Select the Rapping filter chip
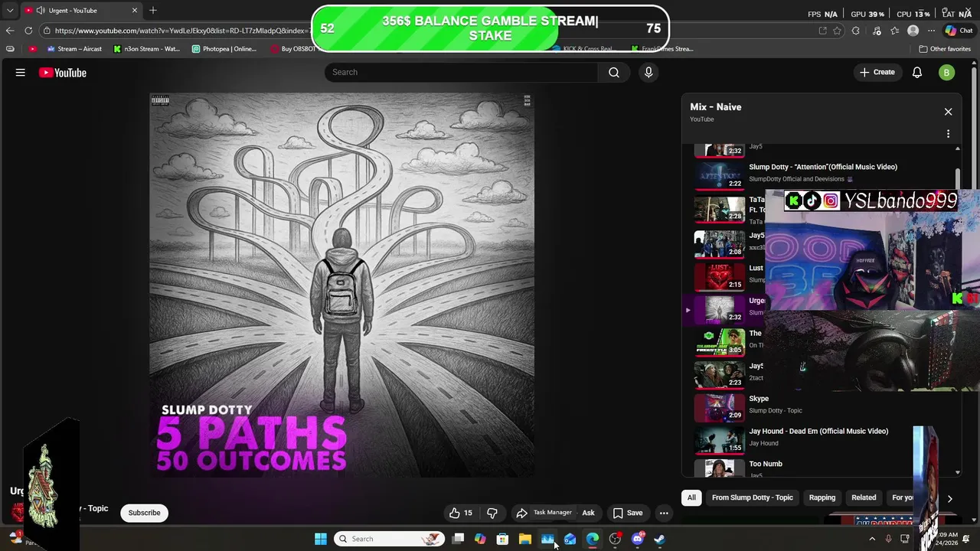Screen dimensions: 980x551 tap(822, 497)
